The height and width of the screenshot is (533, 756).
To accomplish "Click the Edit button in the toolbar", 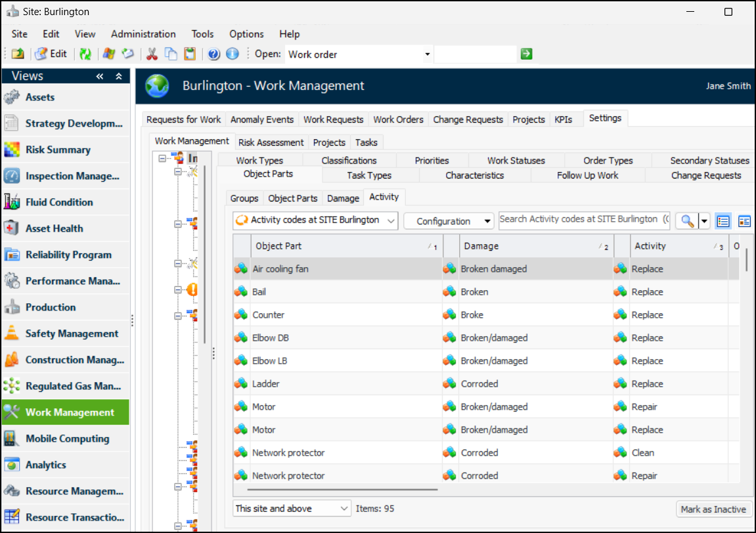I will pos(51,54).
